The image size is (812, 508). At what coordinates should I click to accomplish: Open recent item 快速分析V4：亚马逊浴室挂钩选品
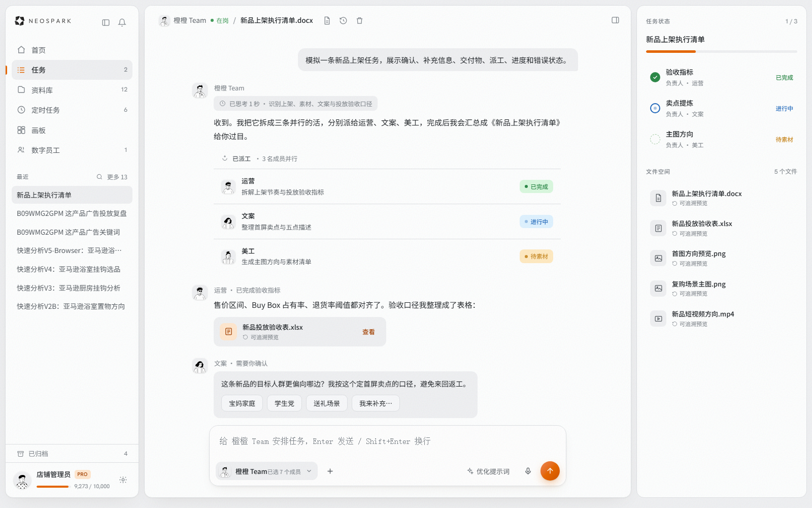click(72, 269)
